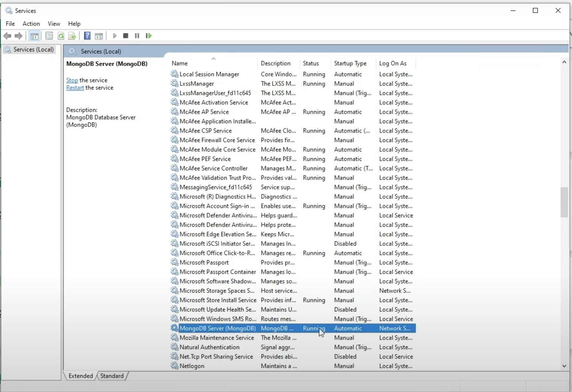Switch to the Extended tab
572x392 pixels.
pos(81,376)
